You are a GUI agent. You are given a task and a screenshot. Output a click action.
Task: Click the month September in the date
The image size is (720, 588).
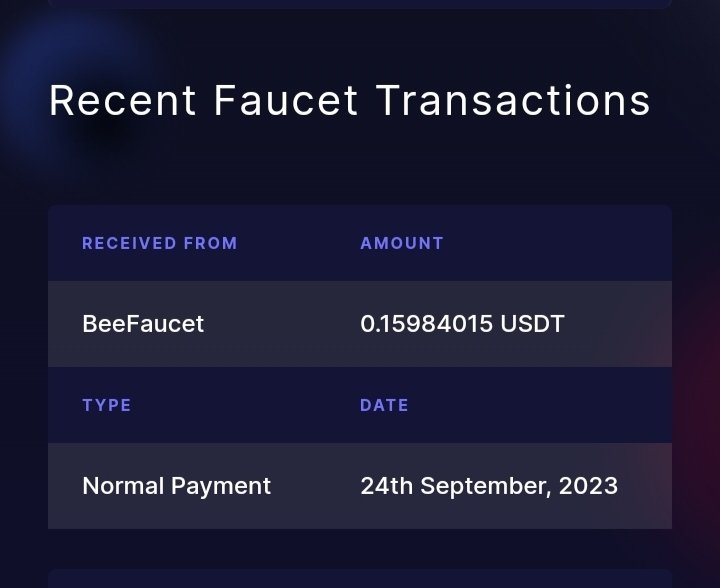click(485, 486)
